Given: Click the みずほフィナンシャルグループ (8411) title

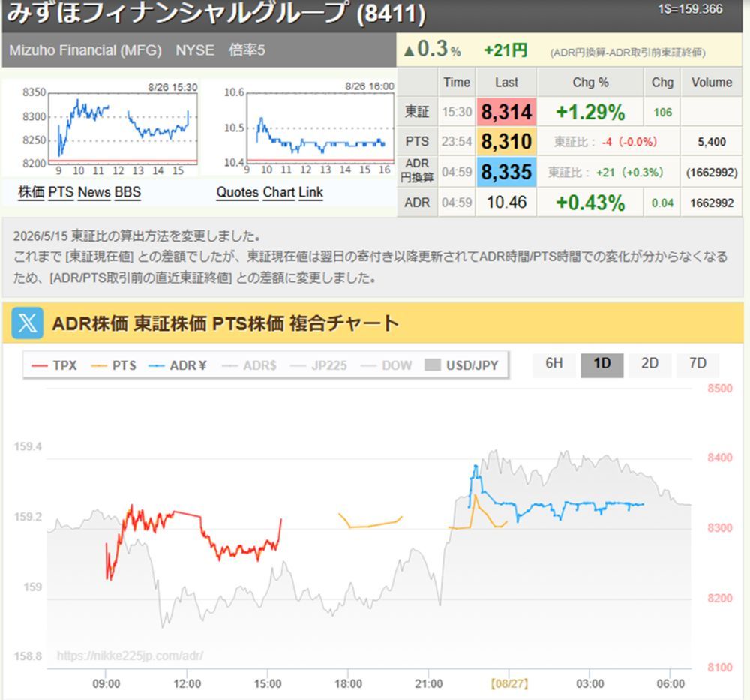Looking at the screenshot, I should (x=216, y=13).
